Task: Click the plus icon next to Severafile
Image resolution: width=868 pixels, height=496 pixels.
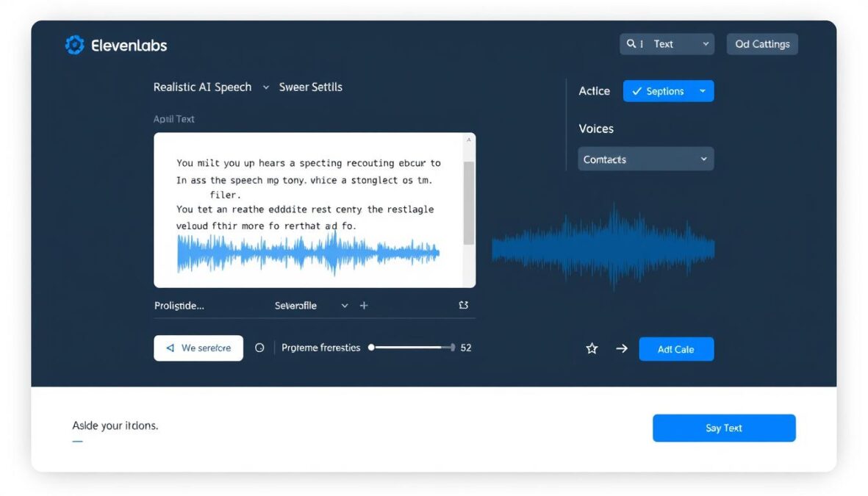Action: pyautogui.click(x=364, y=305)
